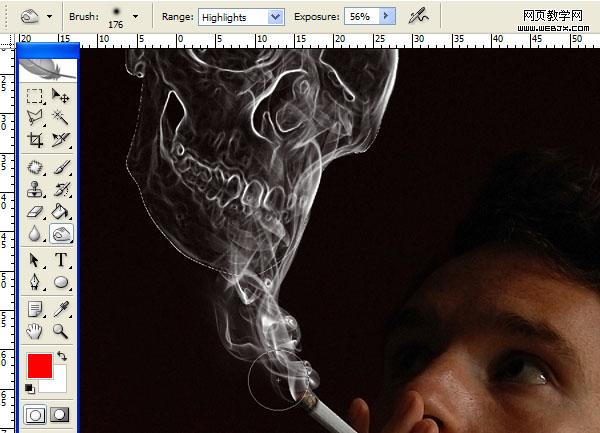The image size is (600, 433).
Task: Open the Notes tool
Action: pyautogui.click(x=34, y=309)
